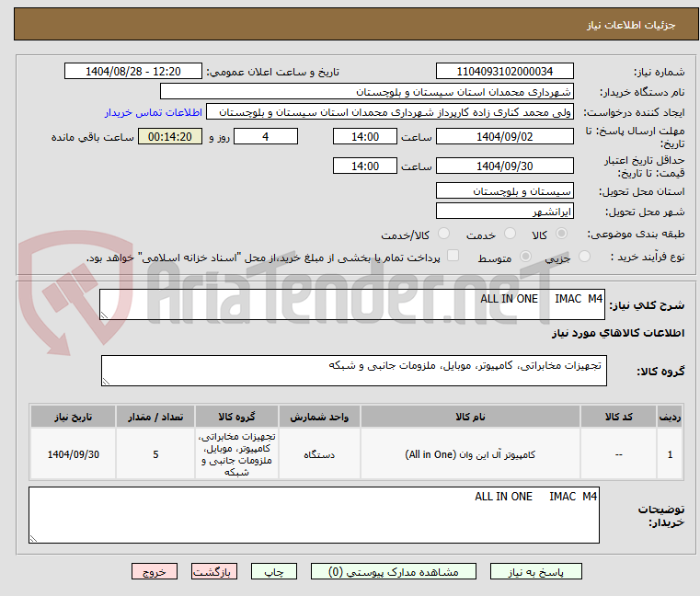Screen dimensions: 700x596
Task: Click the remaining days field showing 4
Action: point(266,137)
